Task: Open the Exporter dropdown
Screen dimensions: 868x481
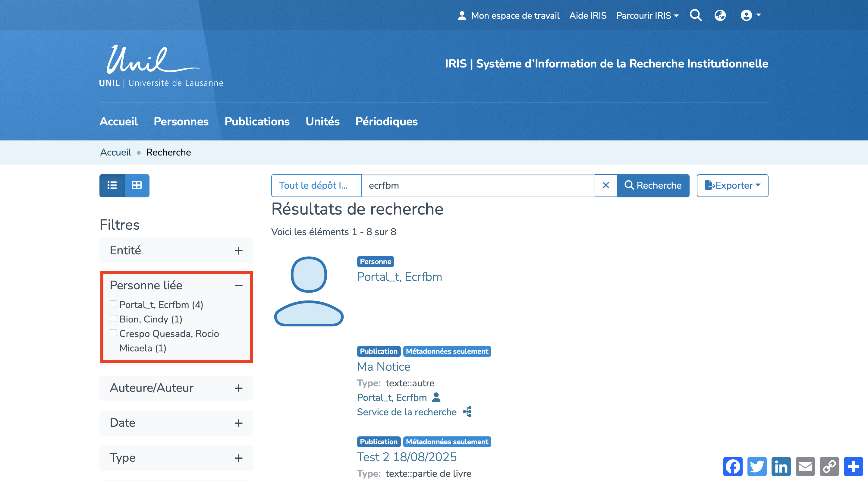Action: [x=732, y=185]
